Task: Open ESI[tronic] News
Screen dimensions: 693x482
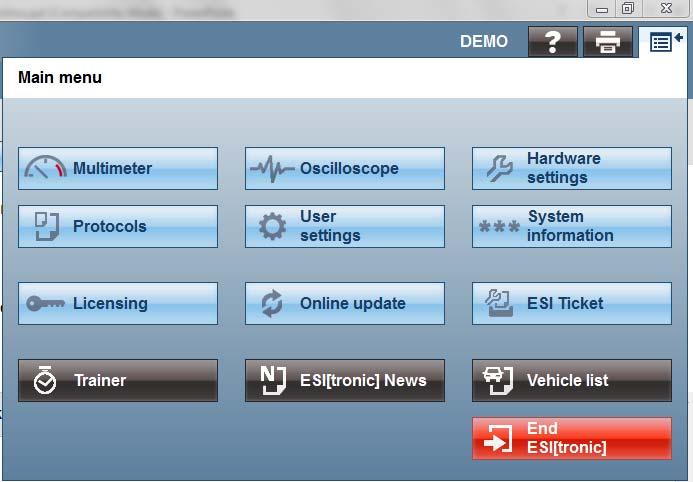Action: click(345, 380)
